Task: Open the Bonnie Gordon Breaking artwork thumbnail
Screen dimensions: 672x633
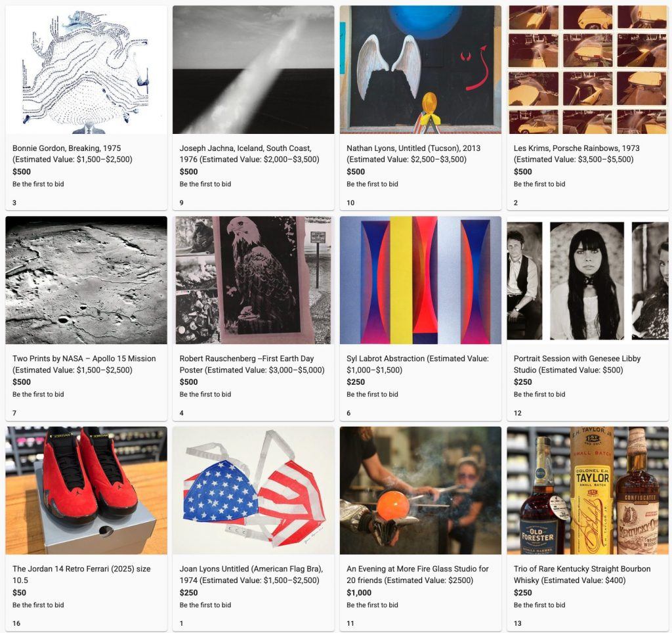Action: (86, 70)
